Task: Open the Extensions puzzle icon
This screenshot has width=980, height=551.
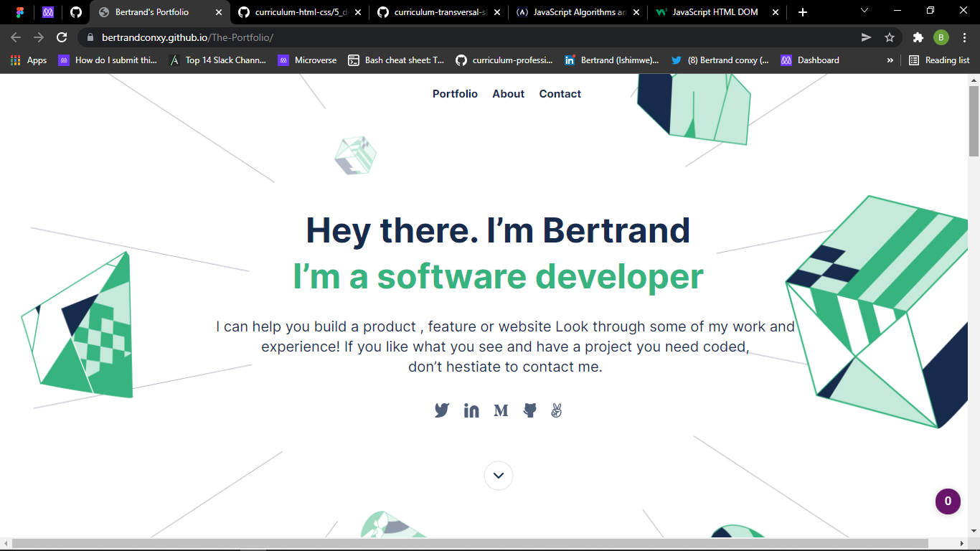Action: point(918,37)
